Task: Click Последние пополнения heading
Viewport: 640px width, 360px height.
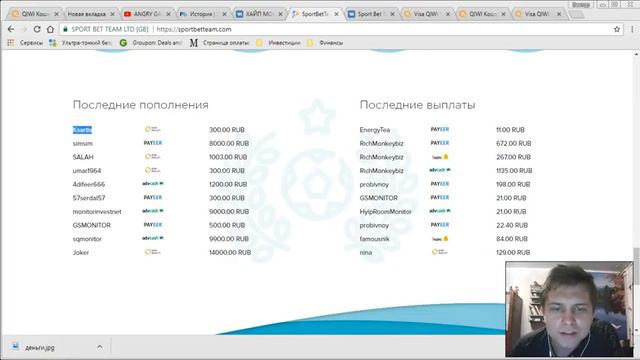Action: (140, 105)
